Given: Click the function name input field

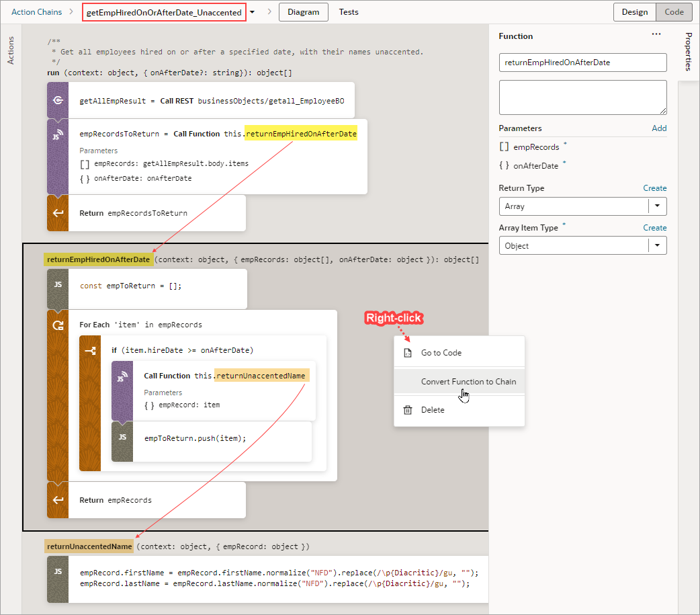Looking at the screenshot, I should [582, 63].
